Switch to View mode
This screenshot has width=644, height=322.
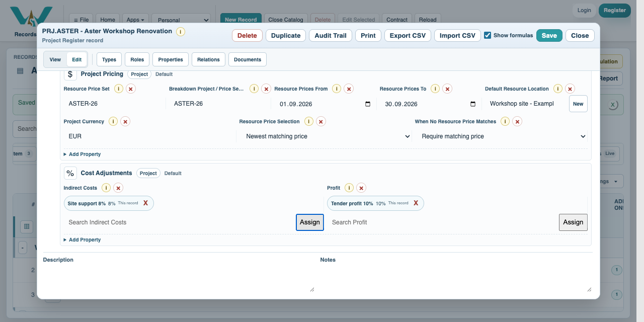pyautogui.click(x=55, y=59)
